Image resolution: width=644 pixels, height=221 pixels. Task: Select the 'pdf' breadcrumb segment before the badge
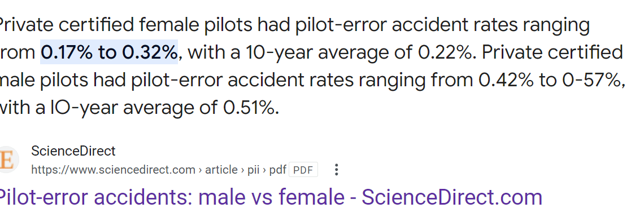point(277,170)
